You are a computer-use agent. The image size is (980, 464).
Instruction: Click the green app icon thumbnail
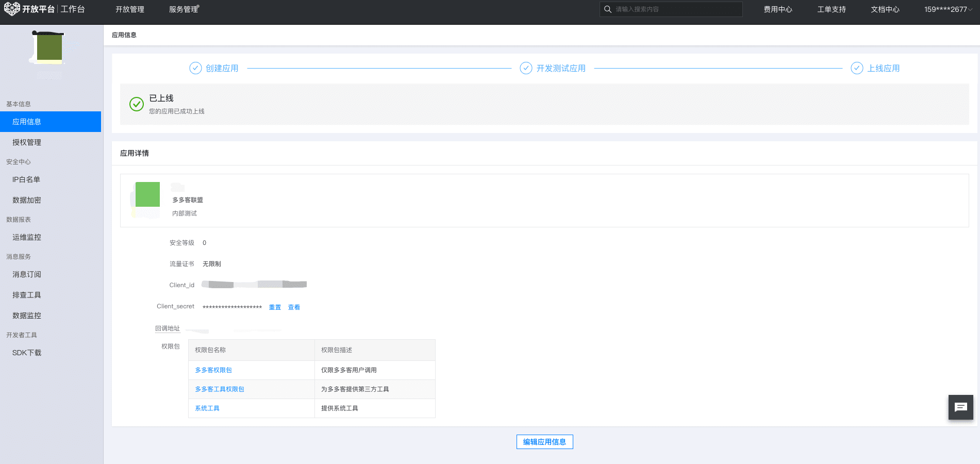[147, 194]
